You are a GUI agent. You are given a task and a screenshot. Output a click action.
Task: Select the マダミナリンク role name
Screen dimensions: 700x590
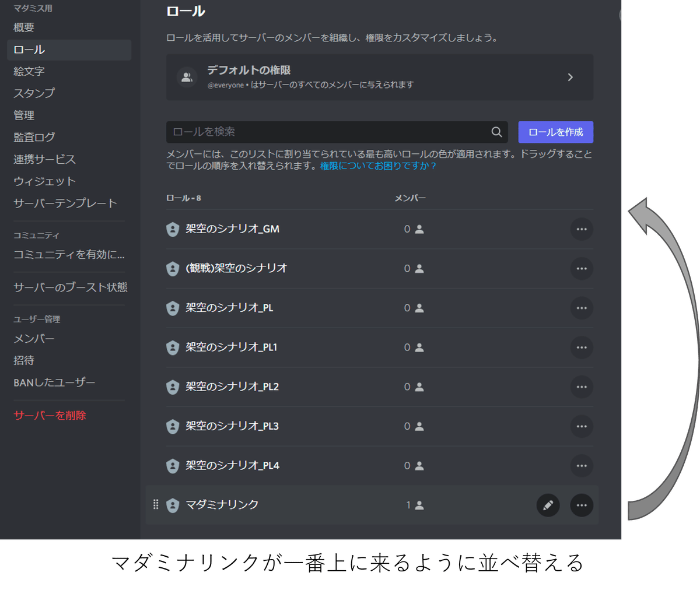pos(222,505)
